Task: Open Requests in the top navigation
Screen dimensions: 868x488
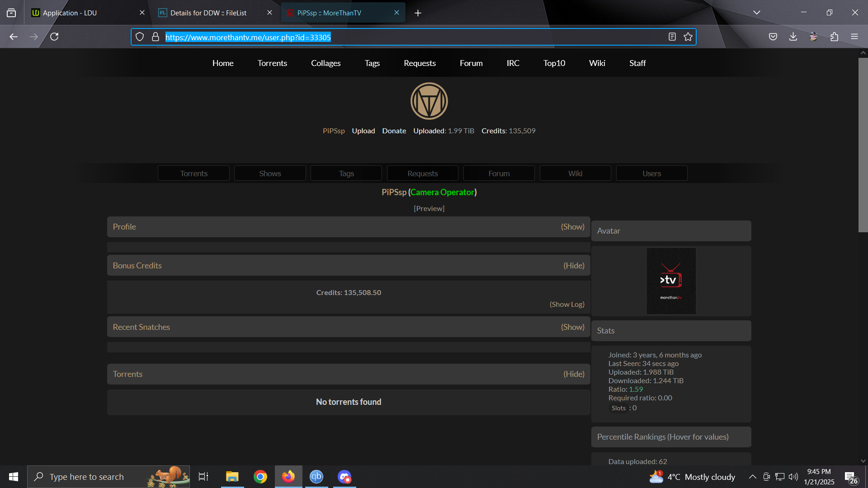Action: (420, 63)
